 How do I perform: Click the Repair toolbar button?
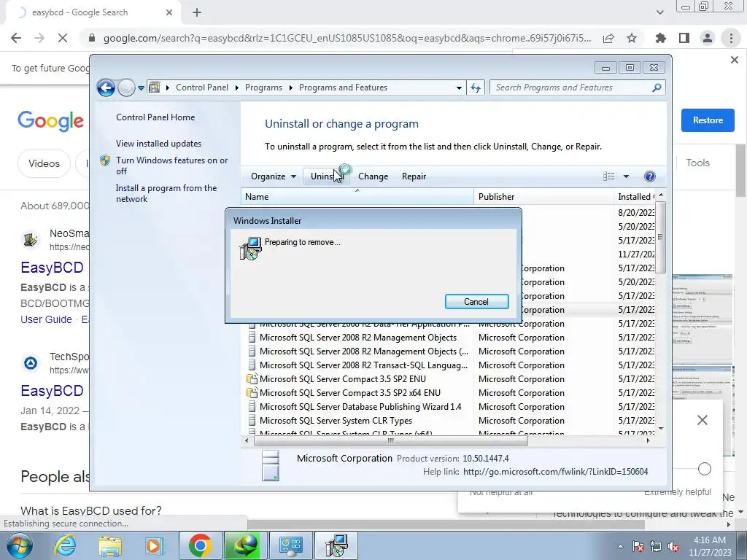tap(414, 176)
